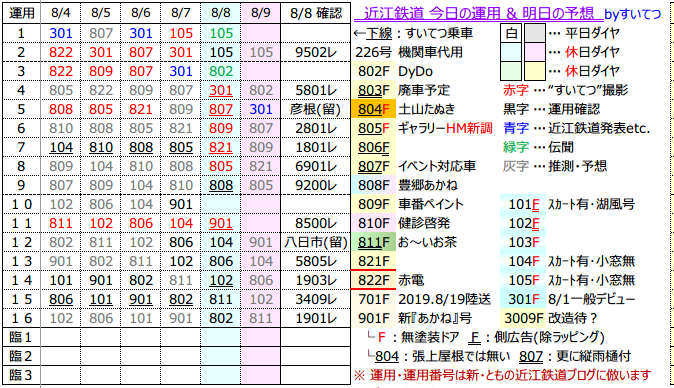Click the 2801レ confirmation cell
674x388 pixels.
click(316, 128)
